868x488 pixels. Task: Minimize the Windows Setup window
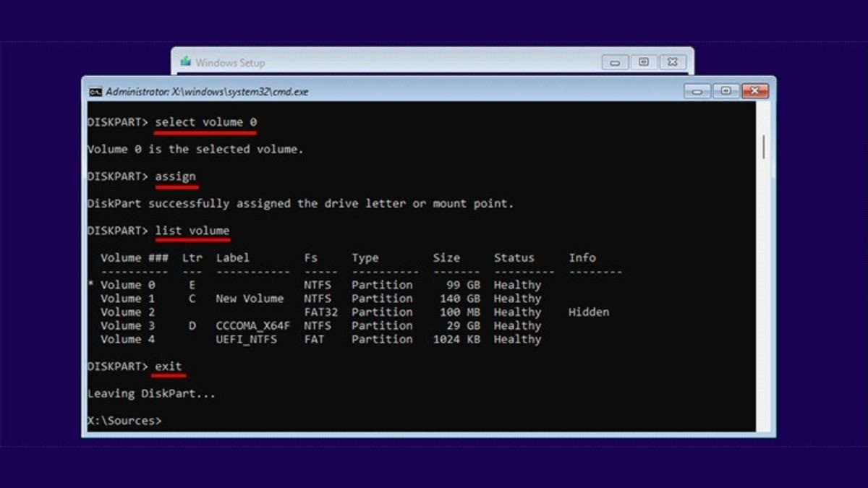pos(615,62)
